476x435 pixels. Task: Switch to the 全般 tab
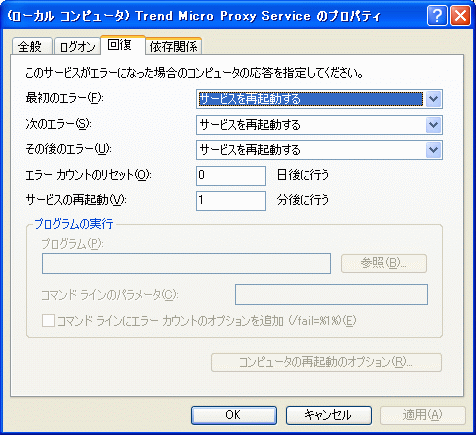(32, 46)
